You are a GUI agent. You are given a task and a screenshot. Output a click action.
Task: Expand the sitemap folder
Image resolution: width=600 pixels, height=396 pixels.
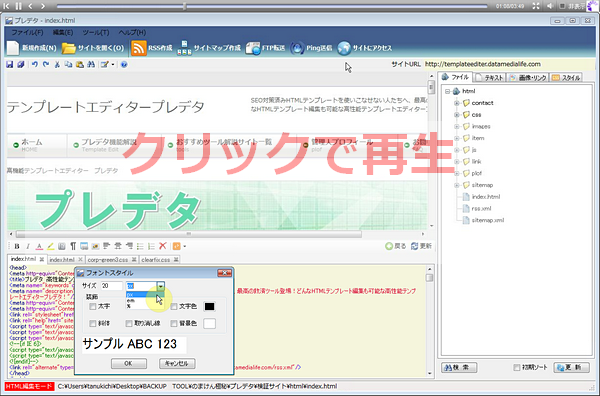pos(457,185)
